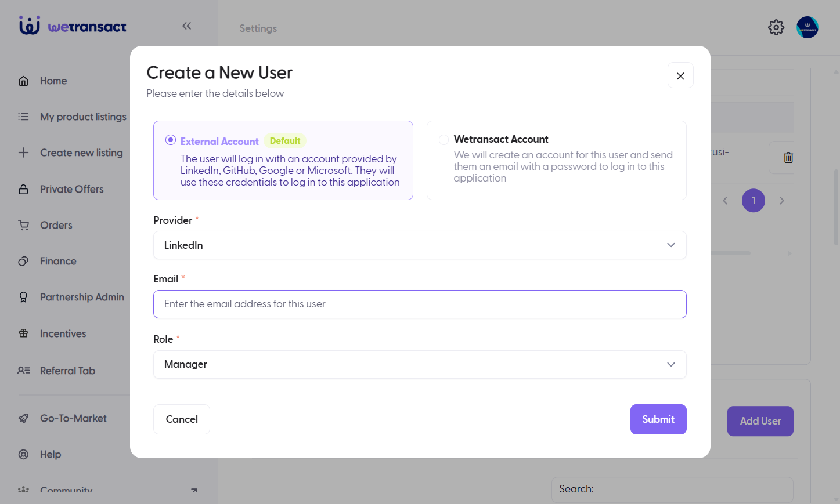
Task: Click the My product listings list icon
Action: (23, 117)
